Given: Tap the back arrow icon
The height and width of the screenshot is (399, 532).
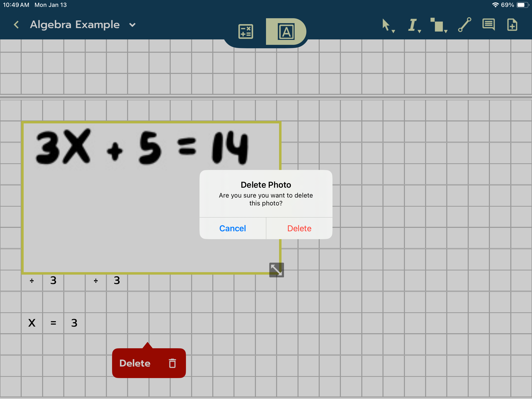Looking at the screenshot, I should pyautogui.click(x=16, y=25).
